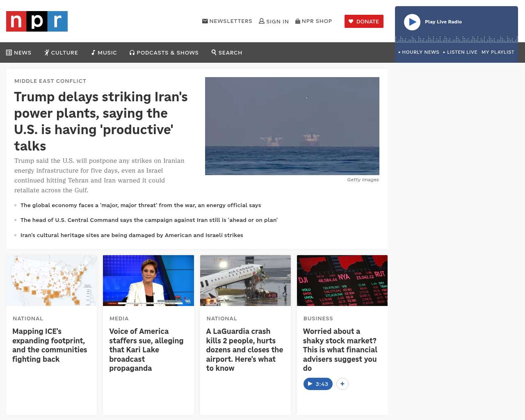Viewport: 525px width, 420px height.
Task: Open My Playlist
Action: [x=498, y=52]
